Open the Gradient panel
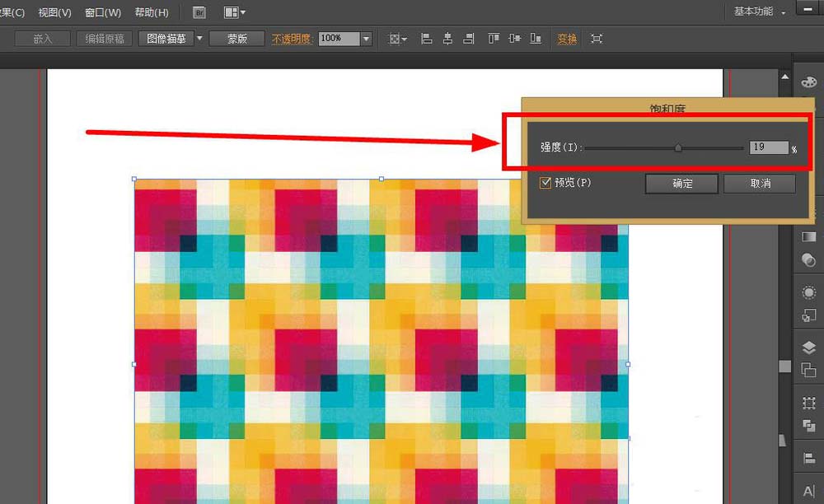Screen dimensions: 824x504 click(809, 237)
